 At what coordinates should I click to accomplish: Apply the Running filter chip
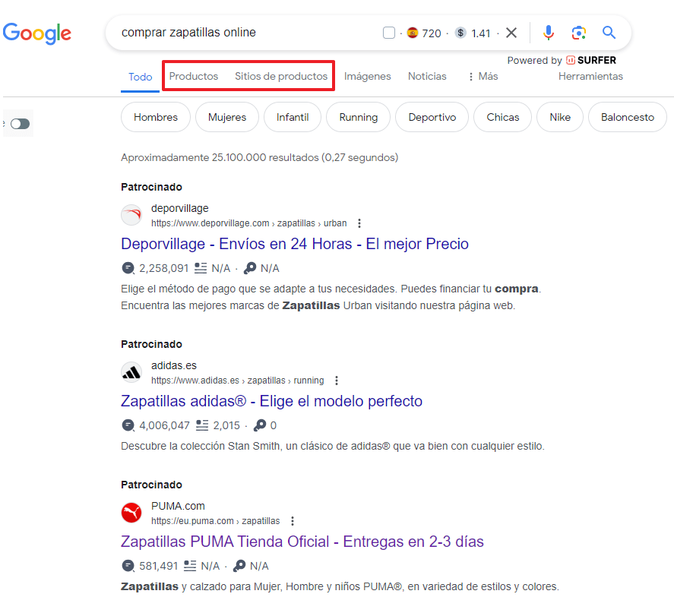click(359, 117)
